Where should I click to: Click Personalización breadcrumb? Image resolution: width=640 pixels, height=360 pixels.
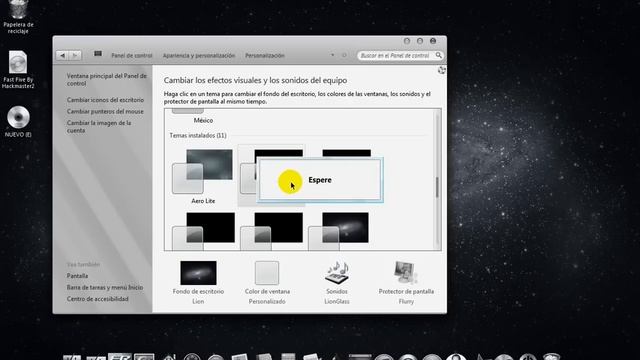pos(265,56)
